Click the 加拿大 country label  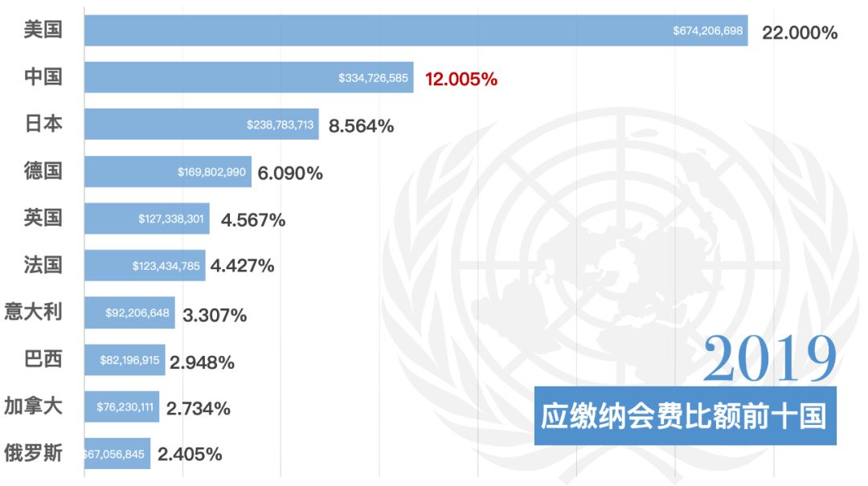tap(34, 406)
